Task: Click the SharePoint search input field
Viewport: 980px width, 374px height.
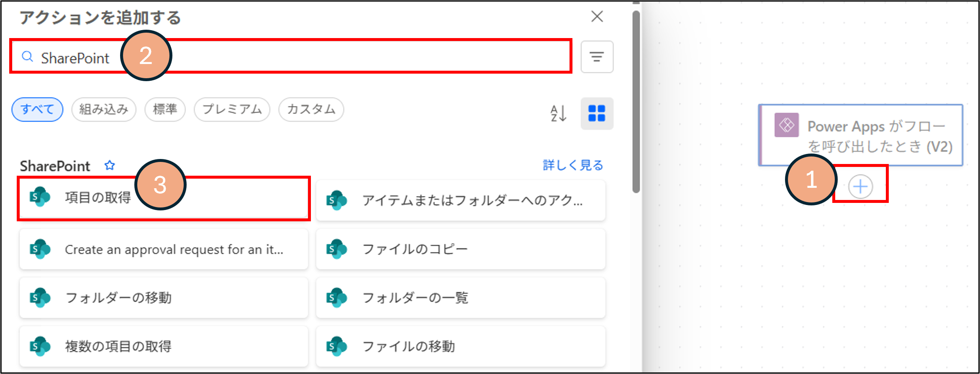Action: point(335,57)
